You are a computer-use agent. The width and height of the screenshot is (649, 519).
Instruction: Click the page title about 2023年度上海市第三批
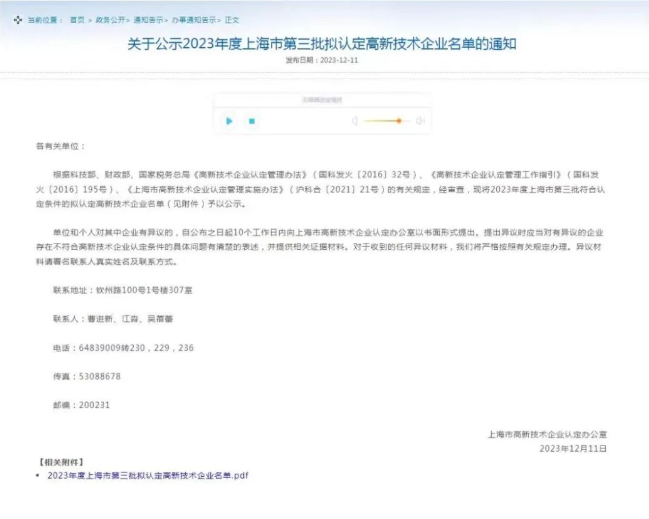(x=322, y=43)
